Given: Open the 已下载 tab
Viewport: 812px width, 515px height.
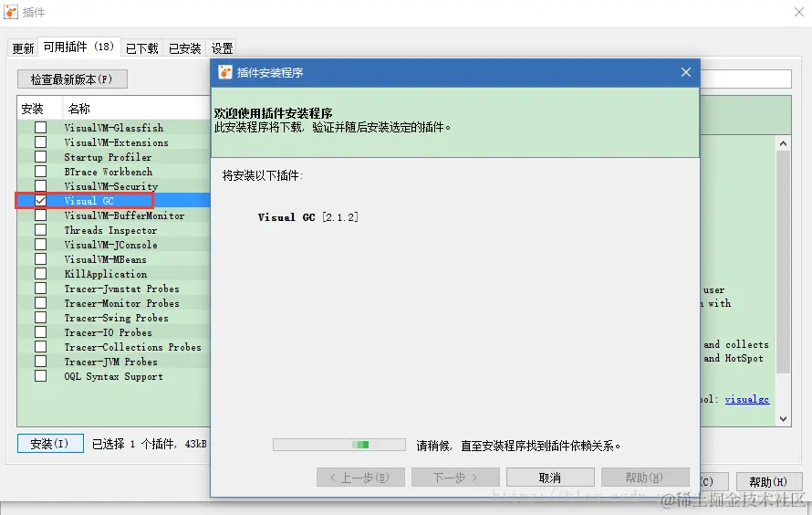Looking at the screenshot, I should [x=142, y=48].
